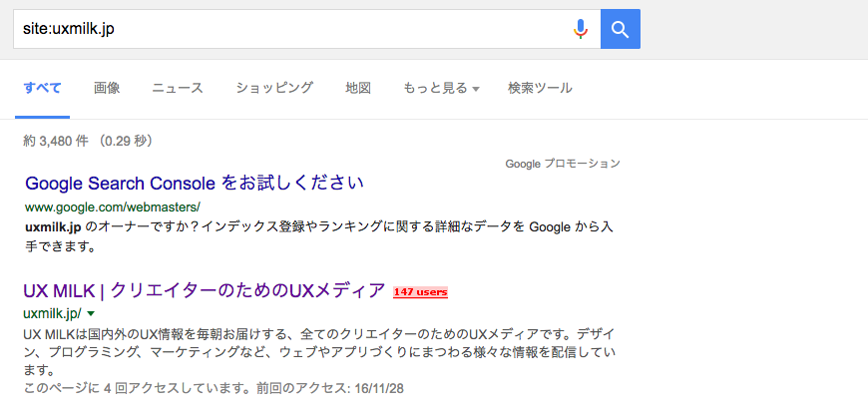Click the UX MILK result description snippet
Viewport: 868px width, 413px height.
[319, 353]
